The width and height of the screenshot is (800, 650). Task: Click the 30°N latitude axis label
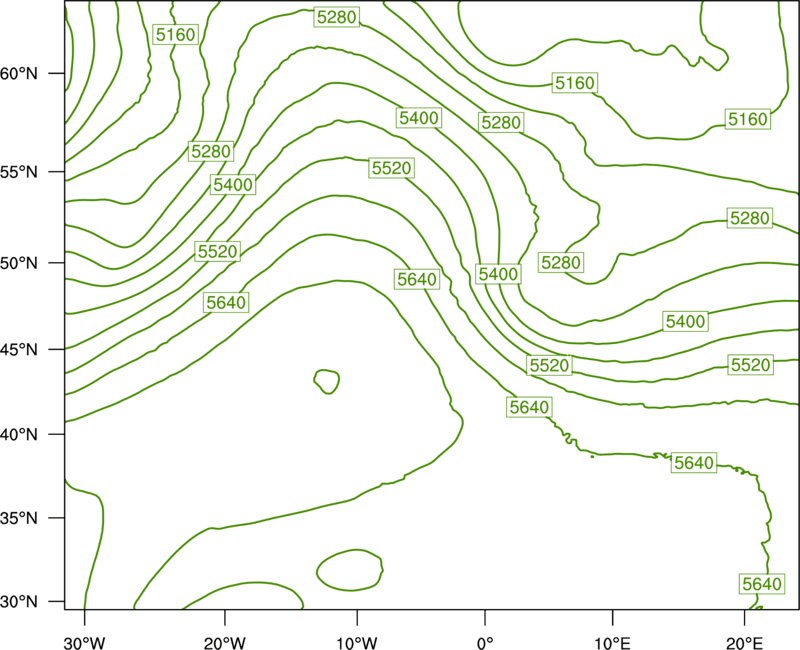coord(19,602)
